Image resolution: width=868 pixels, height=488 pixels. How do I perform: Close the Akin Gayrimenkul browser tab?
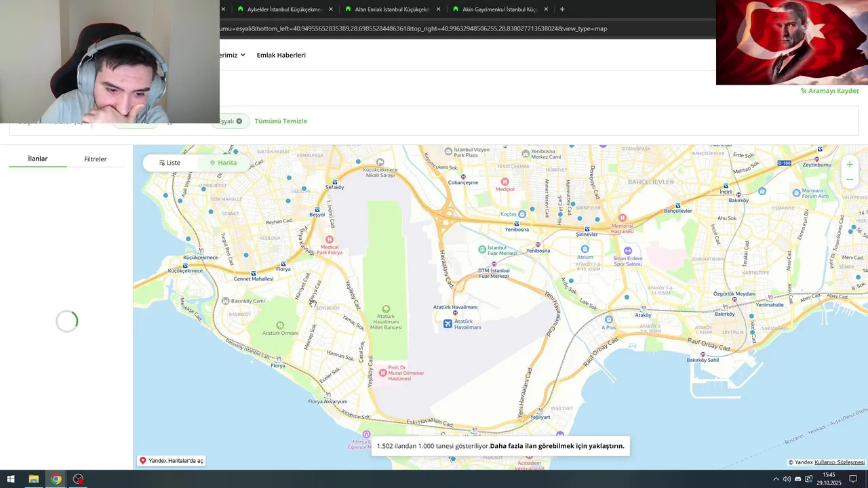coord(546,9)
